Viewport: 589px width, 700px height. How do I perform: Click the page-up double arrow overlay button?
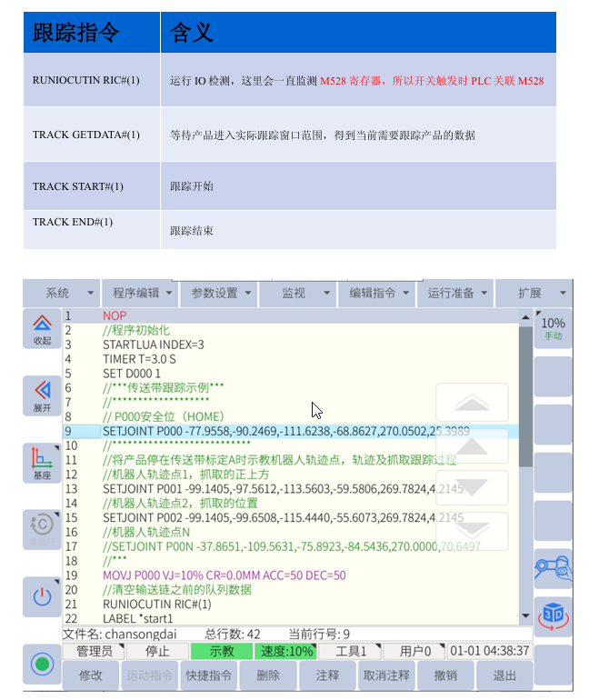(472, 403)
